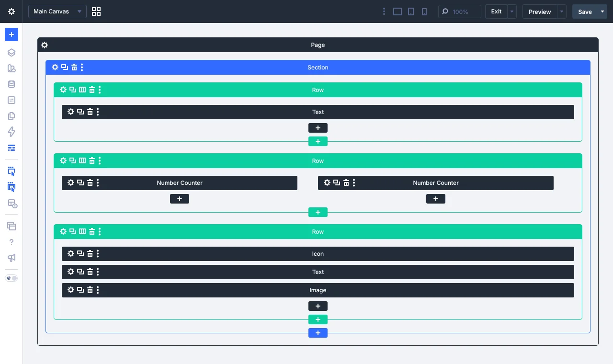Screen dimensions: 613x364
Task: Click the blue plus below the Section
Action: (x=318, y=333)
